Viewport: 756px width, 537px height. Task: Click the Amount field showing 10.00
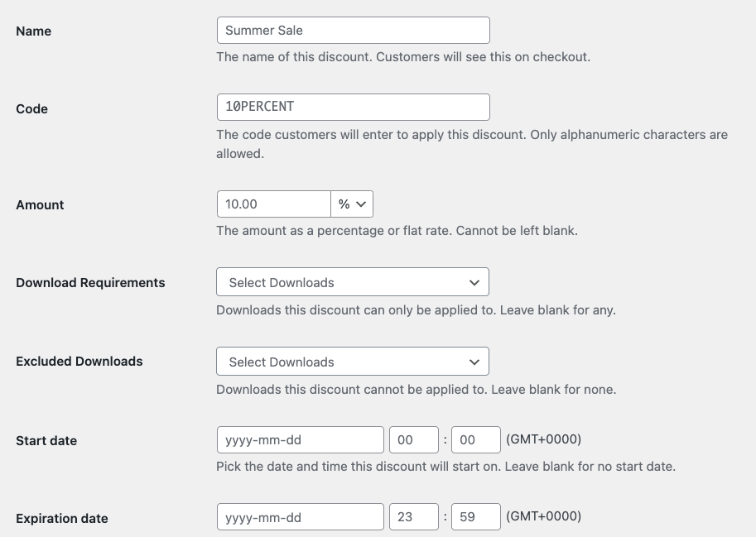tap(273, 204)
